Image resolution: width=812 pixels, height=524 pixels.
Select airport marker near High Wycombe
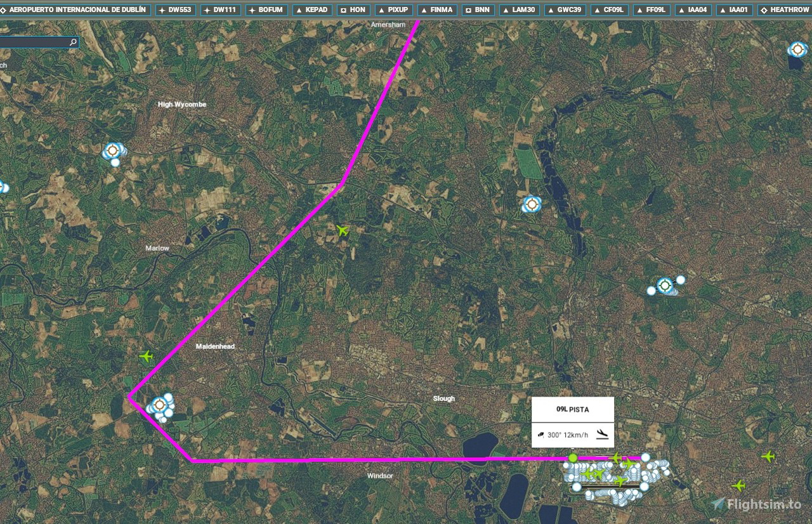pyautogui.click(x=113, y=151)
